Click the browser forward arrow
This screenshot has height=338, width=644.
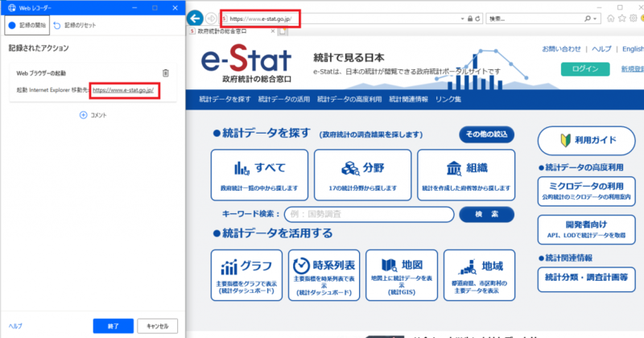point(211,19)
